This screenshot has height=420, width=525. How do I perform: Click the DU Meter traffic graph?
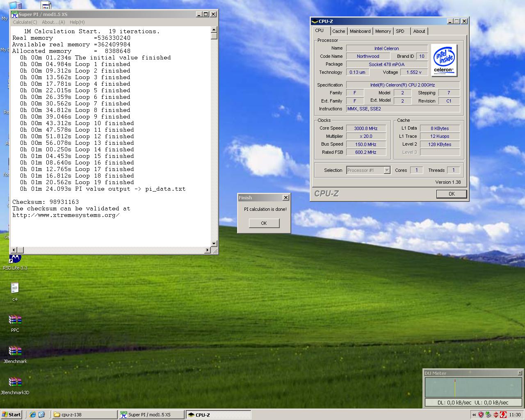pyautogui.click(x=473, y=388)
